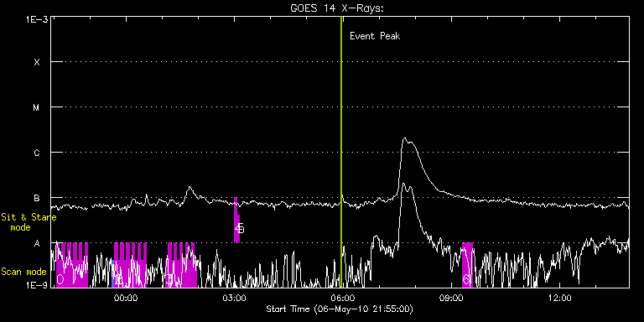Click the 'Event Peak' text label
The width and height of the screenshot is (644, 322).
pos(375,36)
